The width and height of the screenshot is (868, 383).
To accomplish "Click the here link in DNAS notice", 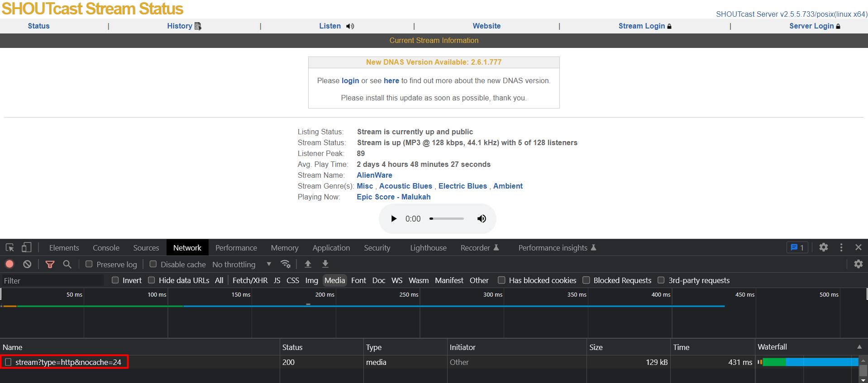I will pyautogui.click(x=391, y=80).
